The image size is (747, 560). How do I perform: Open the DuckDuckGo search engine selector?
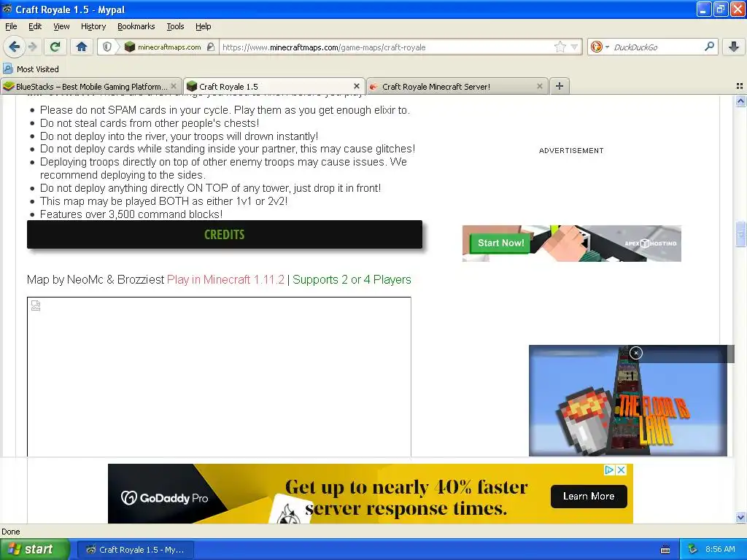(600, 47)
